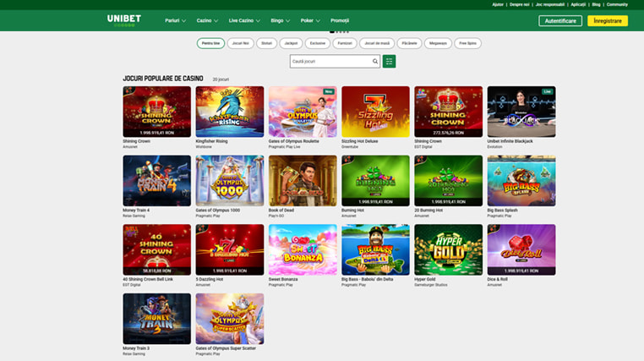
Task: Expand the Pariuri menu
Action: coord(176,20)
